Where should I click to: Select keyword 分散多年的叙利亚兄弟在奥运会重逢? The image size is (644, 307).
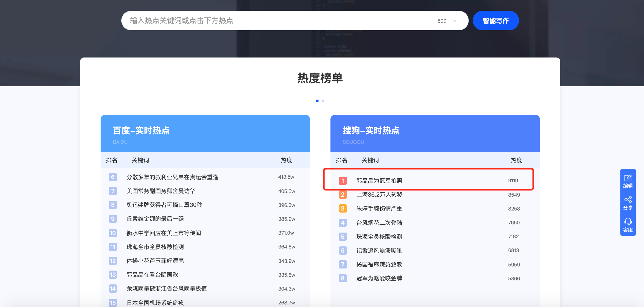coord(172,177)
